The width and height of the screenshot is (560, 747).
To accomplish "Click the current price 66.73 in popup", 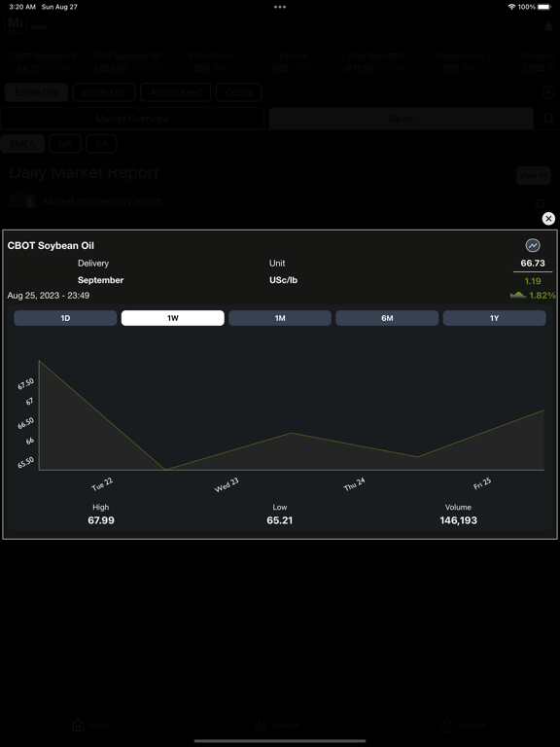I will coord(533,263).
